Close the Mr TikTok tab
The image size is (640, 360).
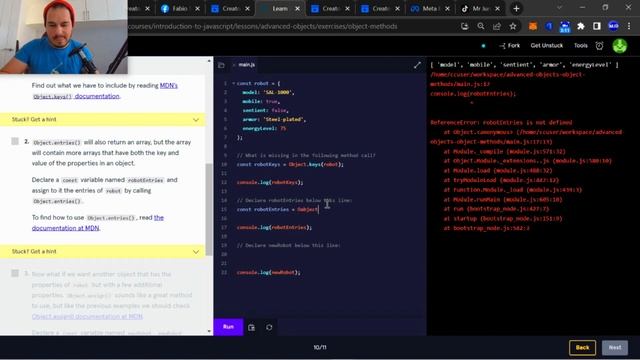(x=497, y=9)
